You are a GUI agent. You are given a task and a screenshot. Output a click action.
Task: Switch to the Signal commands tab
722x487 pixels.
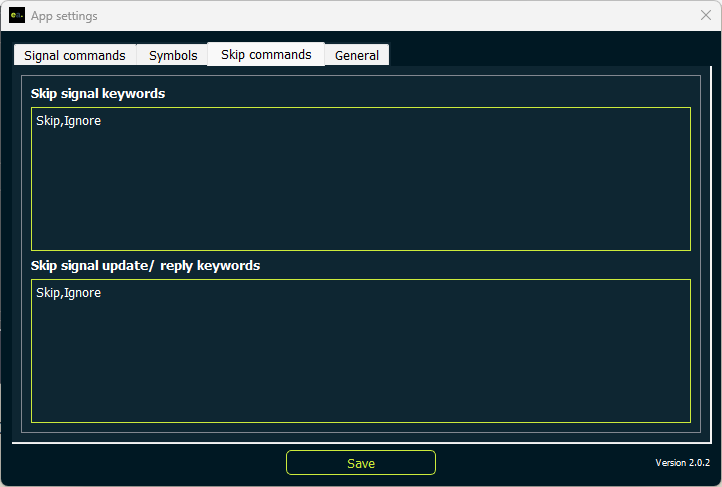pos(74,56)
